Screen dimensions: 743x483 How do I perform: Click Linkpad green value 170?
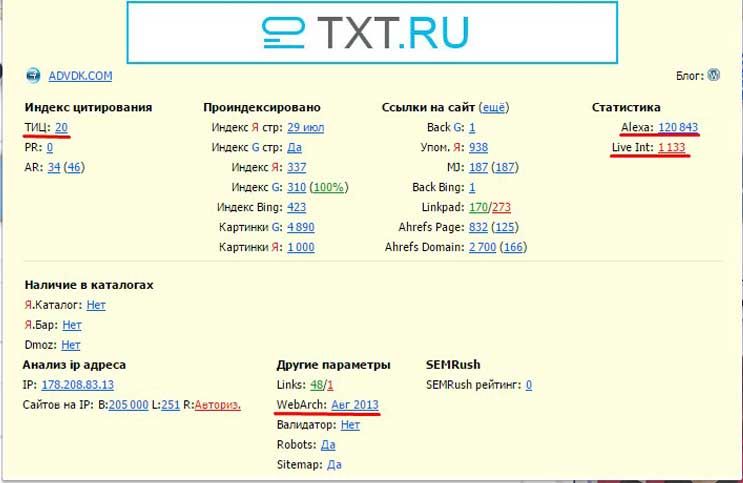478,207
